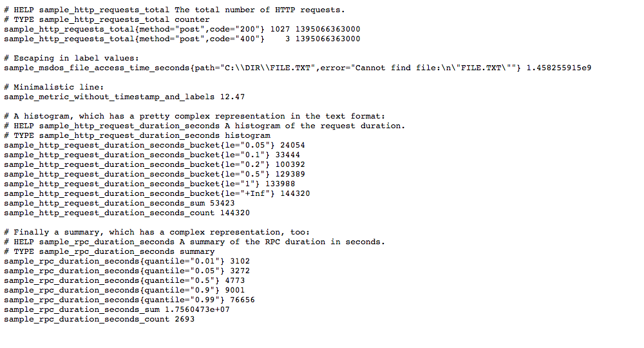
Task: Click the TYPE sample_http_request_duration_seconds histogram line
Action: point(137,135)
